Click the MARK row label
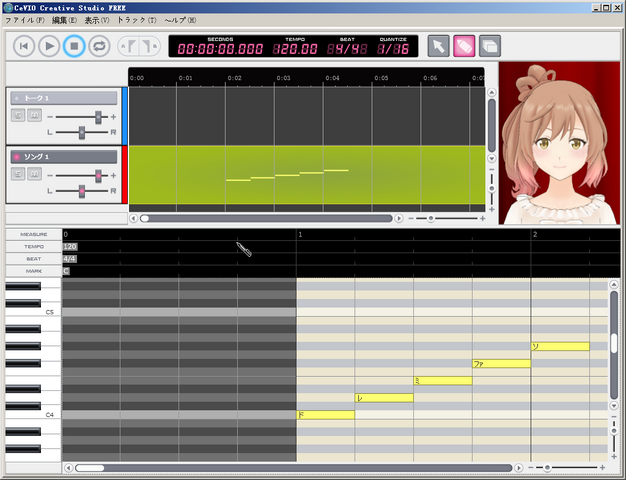The width and height of the screenshot is (626, 480). tap(34, 271)
